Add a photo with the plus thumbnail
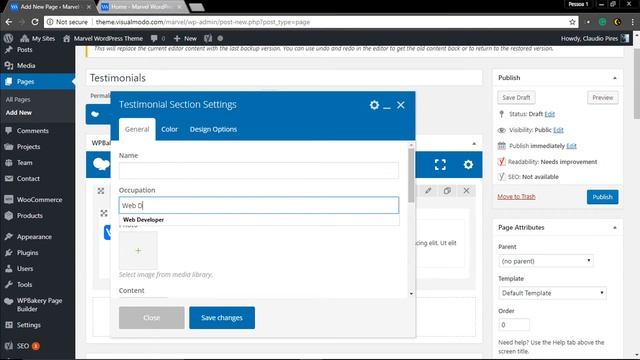 [x=138, y=251]
